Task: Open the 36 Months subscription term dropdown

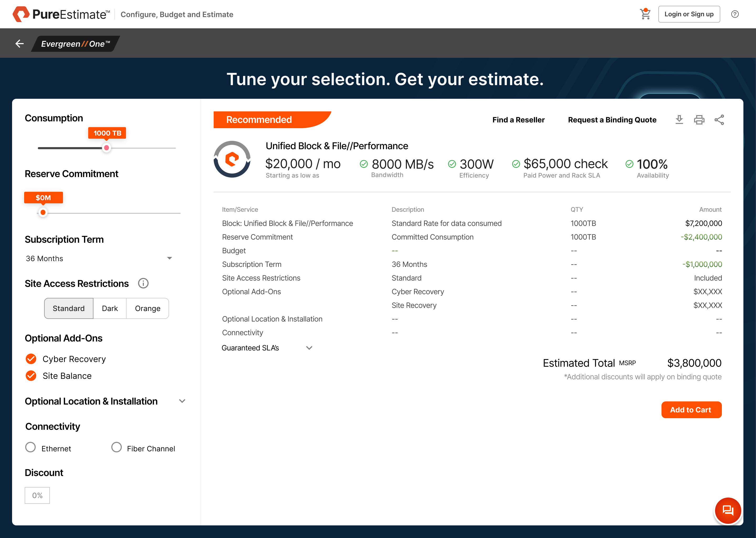Action: click(99, 258)
